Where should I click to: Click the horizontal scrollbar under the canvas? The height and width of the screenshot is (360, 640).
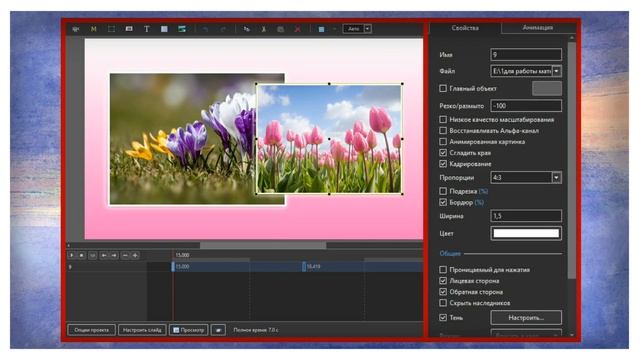pyautogui.click(x=263, y=245)
